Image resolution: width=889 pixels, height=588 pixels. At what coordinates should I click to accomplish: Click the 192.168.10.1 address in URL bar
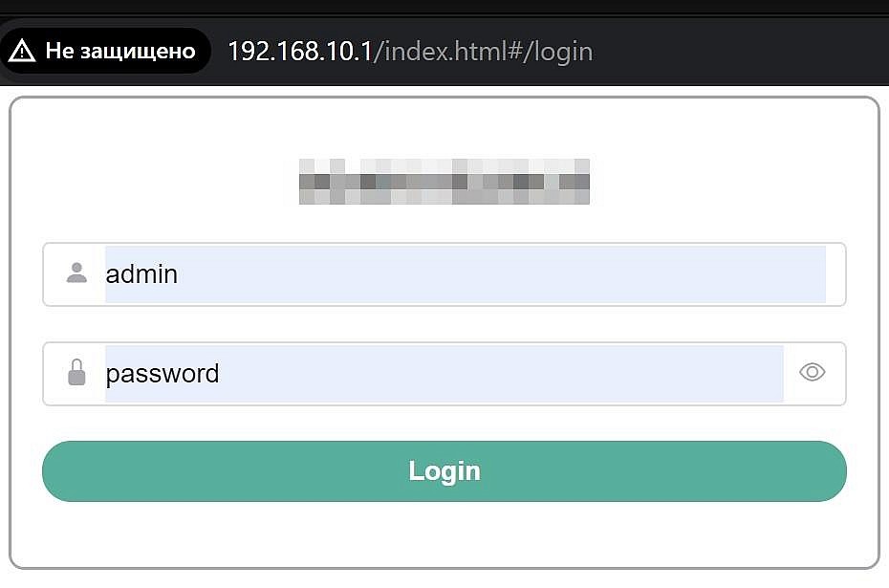(x=300, y=51)
